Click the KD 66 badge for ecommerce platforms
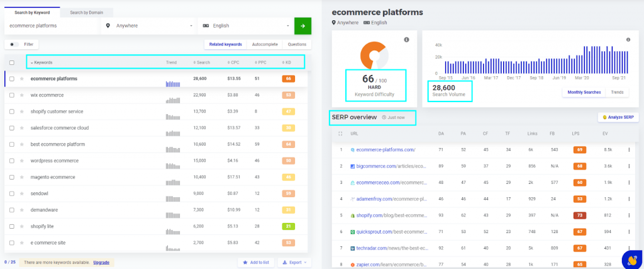The width and height of the screenshot is (644, 269). point(288,79)
